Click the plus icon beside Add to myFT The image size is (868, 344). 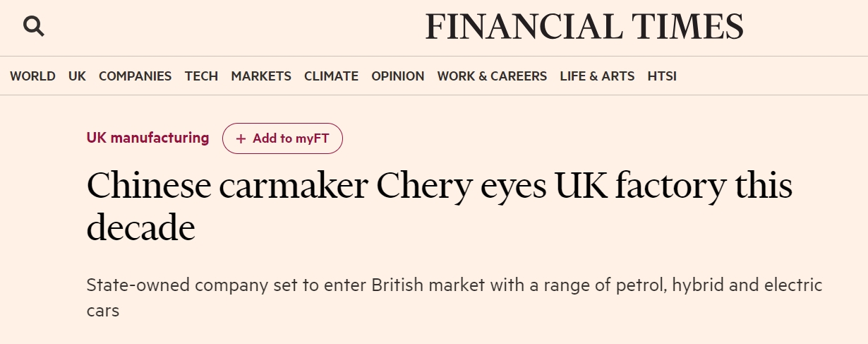pos(241,138)
